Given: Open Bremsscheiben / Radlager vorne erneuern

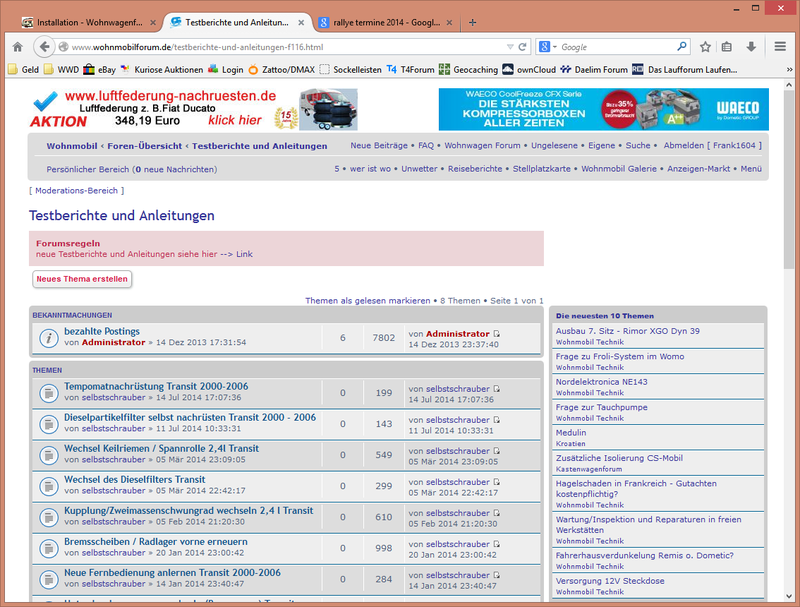Looking at the screenshot, I should [x=156, y=542].
